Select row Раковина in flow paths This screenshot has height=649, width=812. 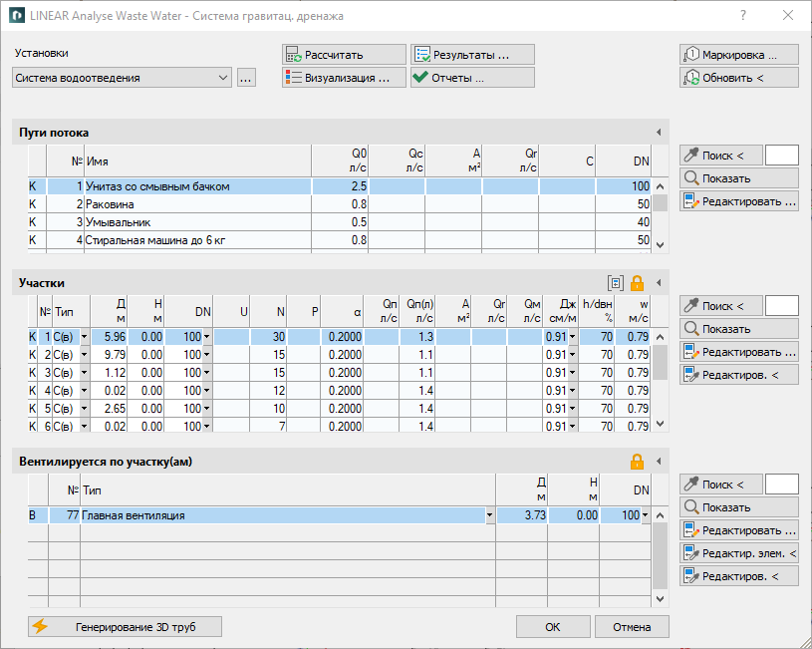(x=339, y=204)
